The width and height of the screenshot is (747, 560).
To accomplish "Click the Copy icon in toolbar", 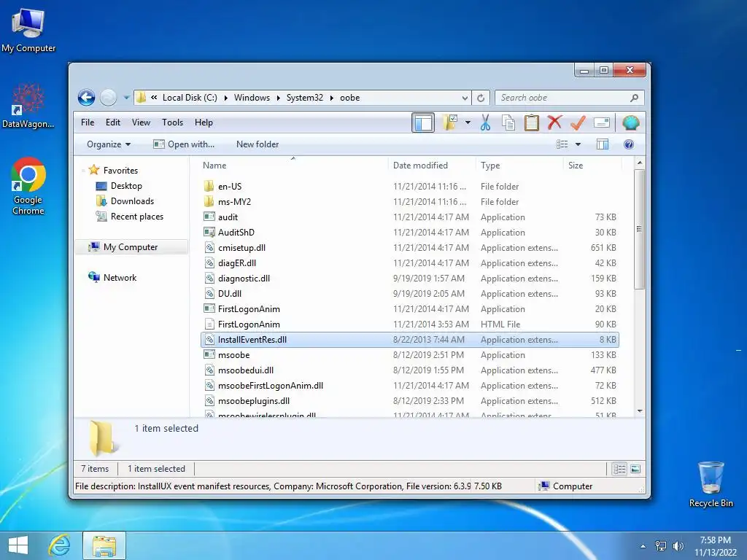I will pos(508,122).
